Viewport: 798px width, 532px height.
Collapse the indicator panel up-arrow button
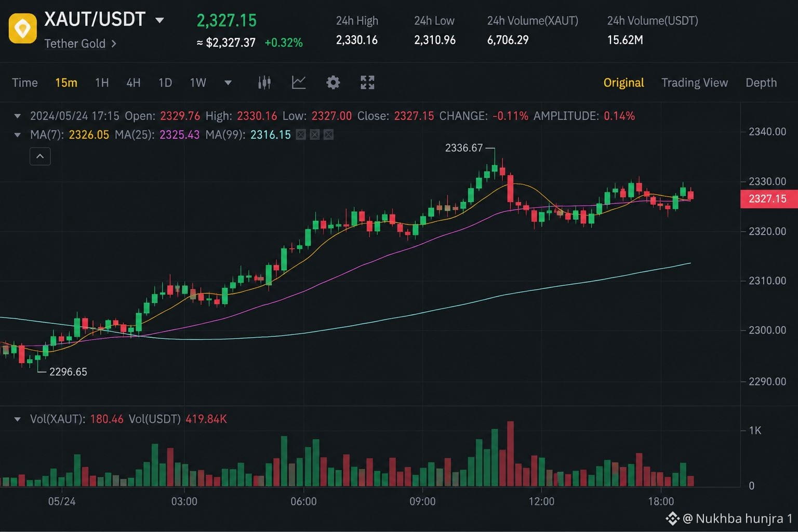pos(40,156)
